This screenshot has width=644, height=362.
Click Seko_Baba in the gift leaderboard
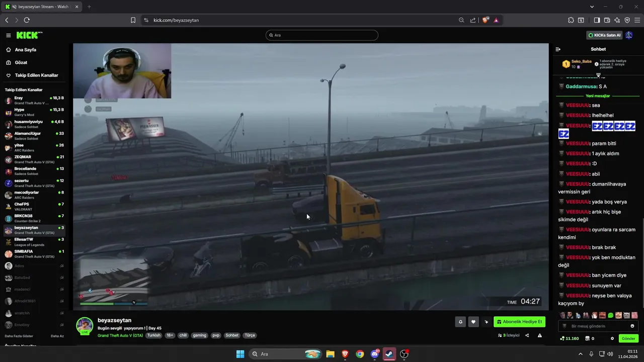(x=582, y=61)
